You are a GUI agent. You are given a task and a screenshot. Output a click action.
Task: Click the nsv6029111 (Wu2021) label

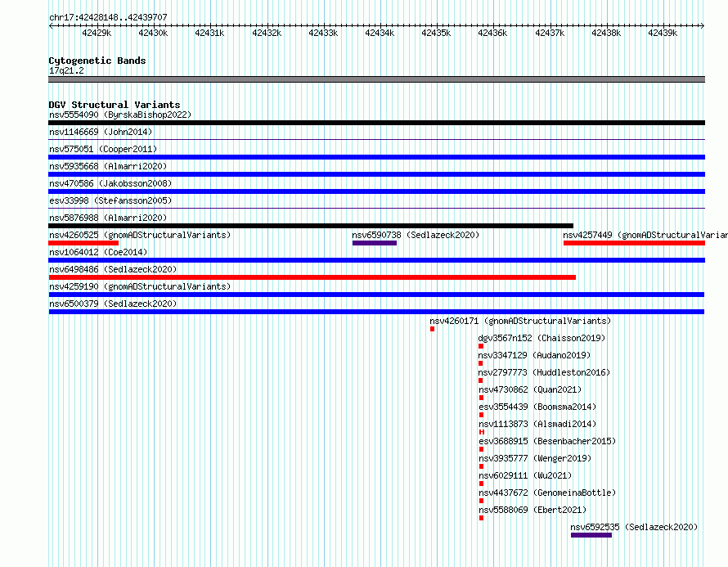526,475
